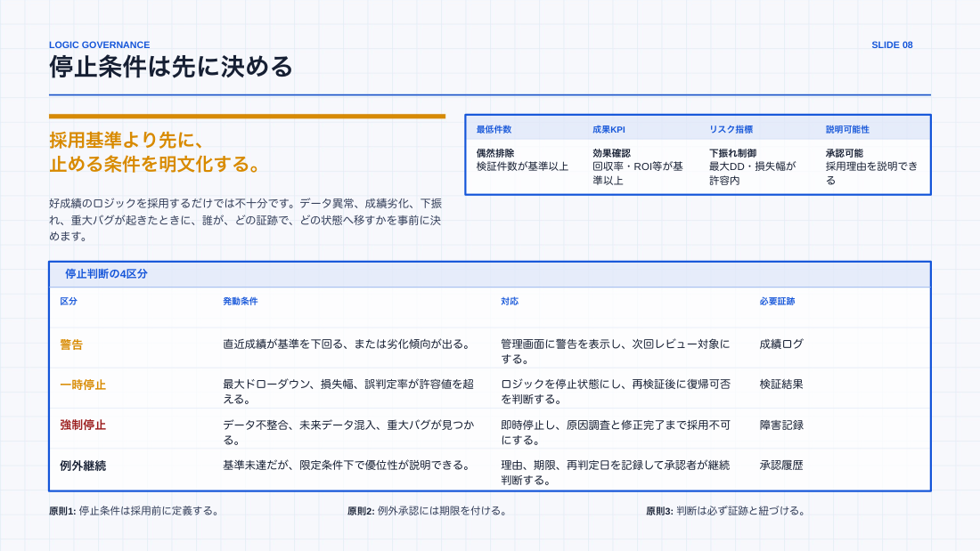The image size is (980, 551).
Task: Select the 効果確認 label
Action: [x=611, y=153]
